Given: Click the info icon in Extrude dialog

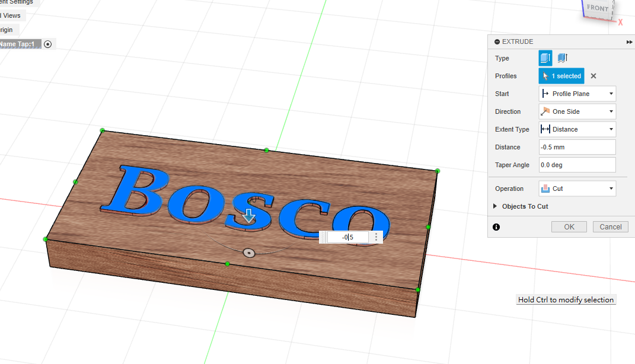Looking at the screenshot, I should [x=496, y=227].
